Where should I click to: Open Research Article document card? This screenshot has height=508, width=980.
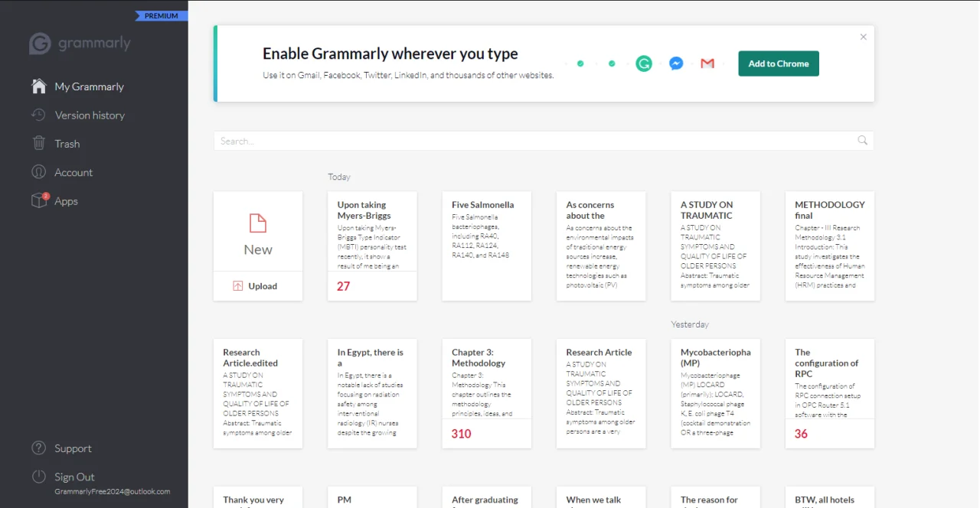(601, 394)
